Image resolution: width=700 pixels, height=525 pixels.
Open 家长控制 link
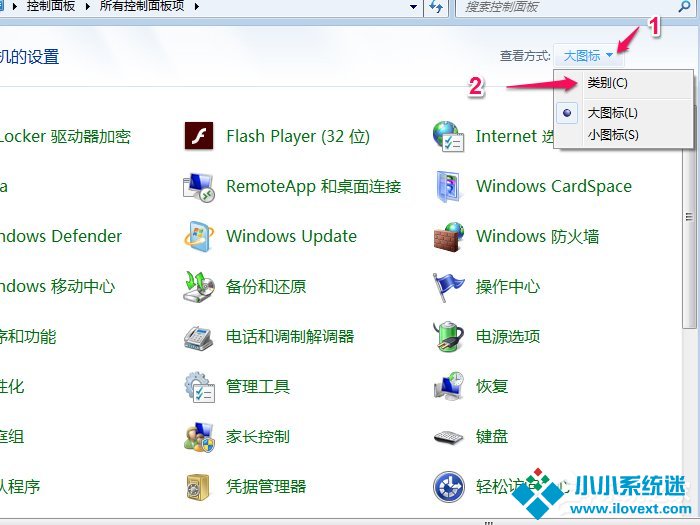tap(258, 437)
